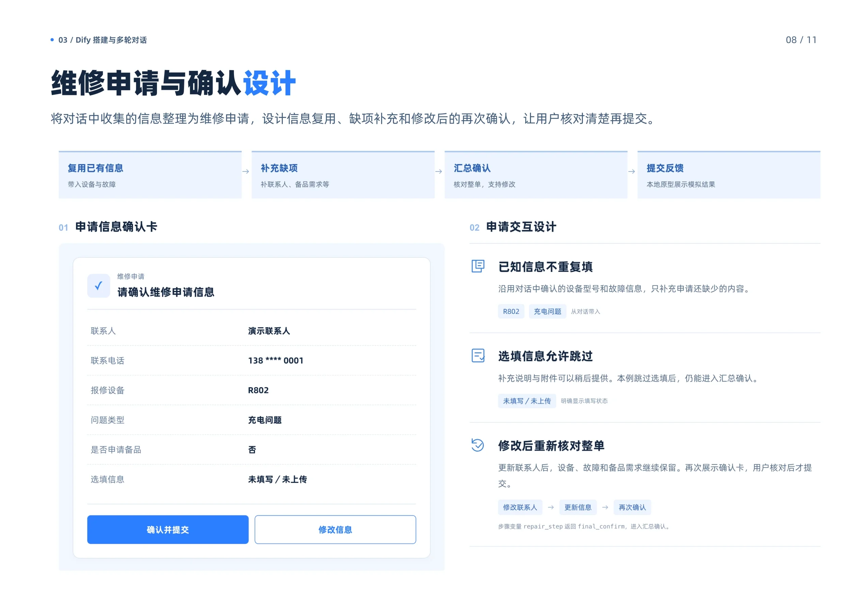Click the 选填信息 label
Viewport: 868px width, 611px height.
(x=107, y=479)
